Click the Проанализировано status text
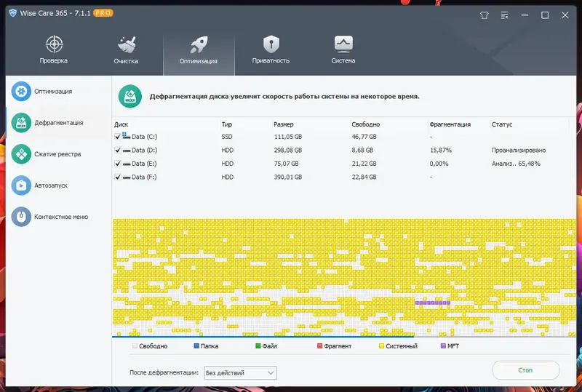Viewport: 582px width, 392px height. coord(519,151)
